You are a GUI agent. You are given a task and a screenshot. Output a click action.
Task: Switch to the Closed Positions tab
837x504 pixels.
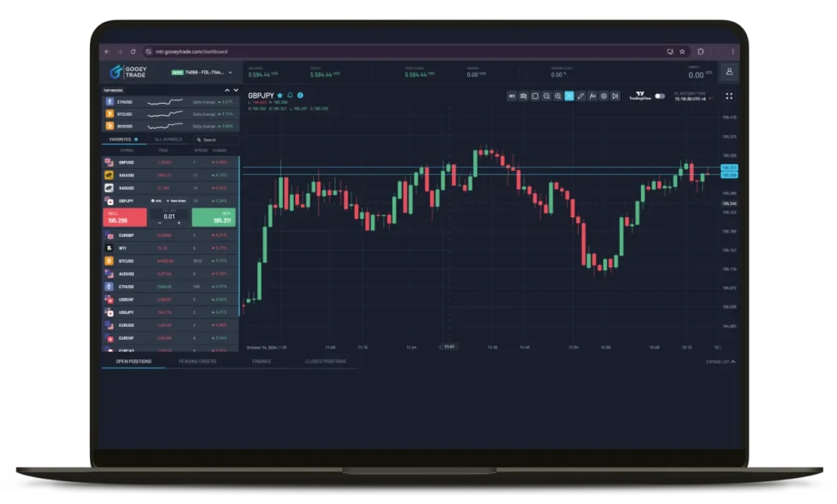[327, 359]
